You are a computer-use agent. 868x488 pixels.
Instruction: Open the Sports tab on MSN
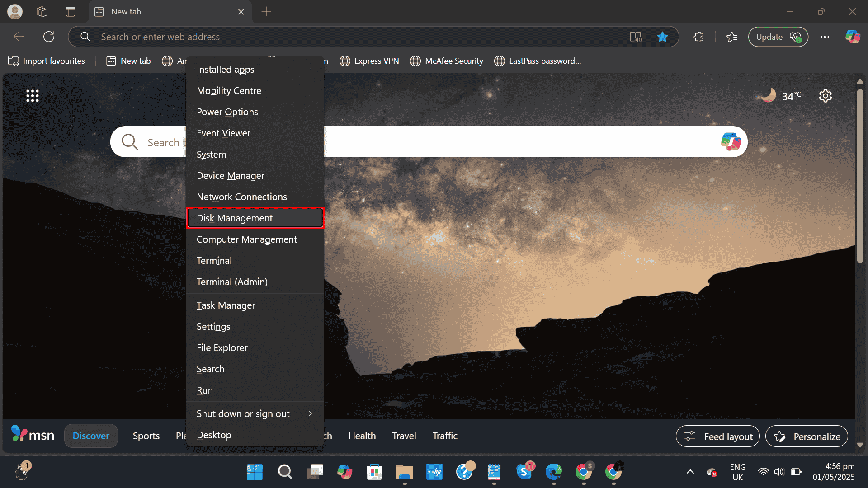pos(146,436)
